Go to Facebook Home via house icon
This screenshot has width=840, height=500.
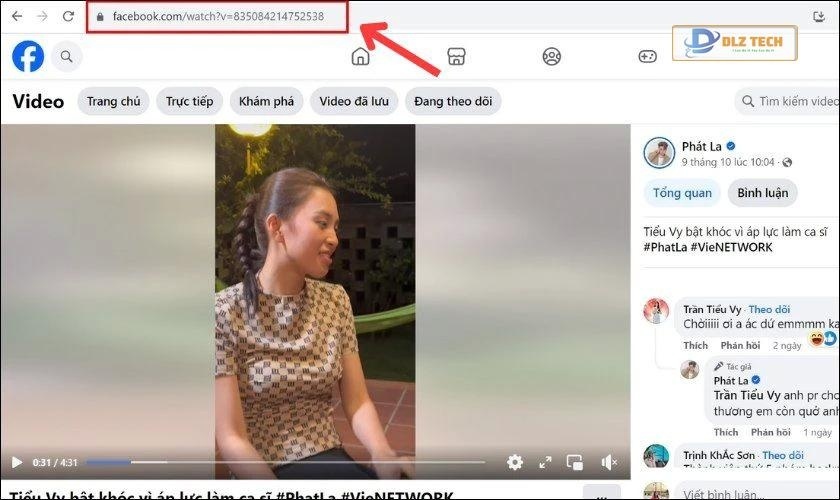pos(361,56)
